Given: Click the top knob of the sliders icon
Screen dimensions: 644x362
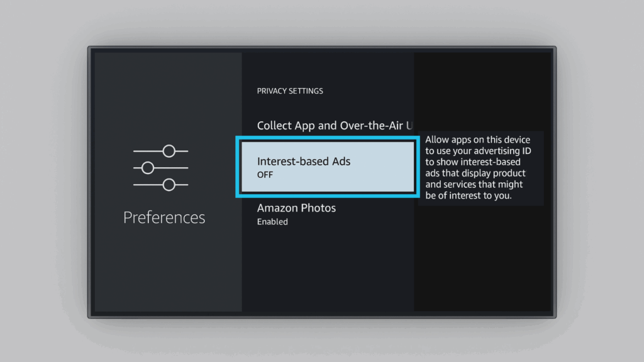Looking at the screenshot, I should (169, 151).
